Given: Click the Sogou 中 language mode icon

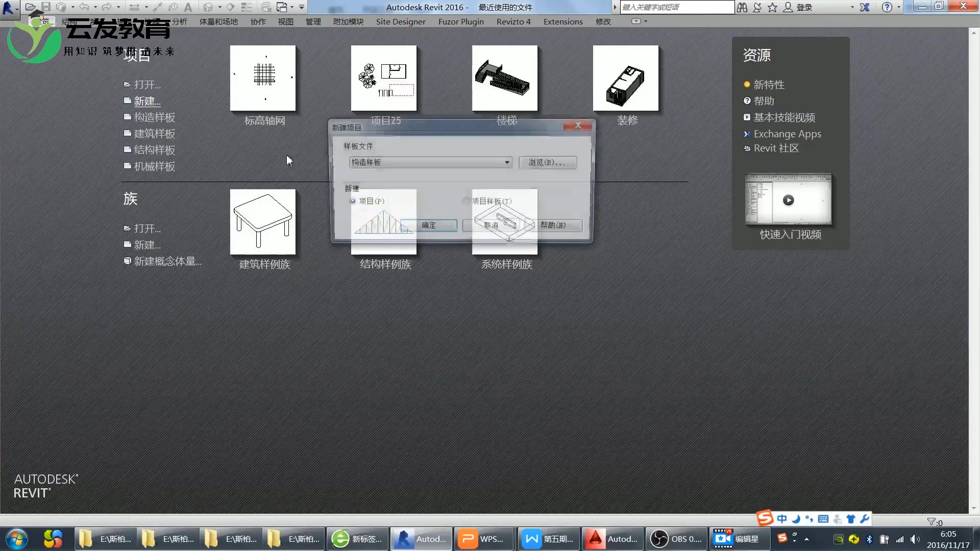Looking at the screenshot, I should pyautogui.click(x=782, y=519).
